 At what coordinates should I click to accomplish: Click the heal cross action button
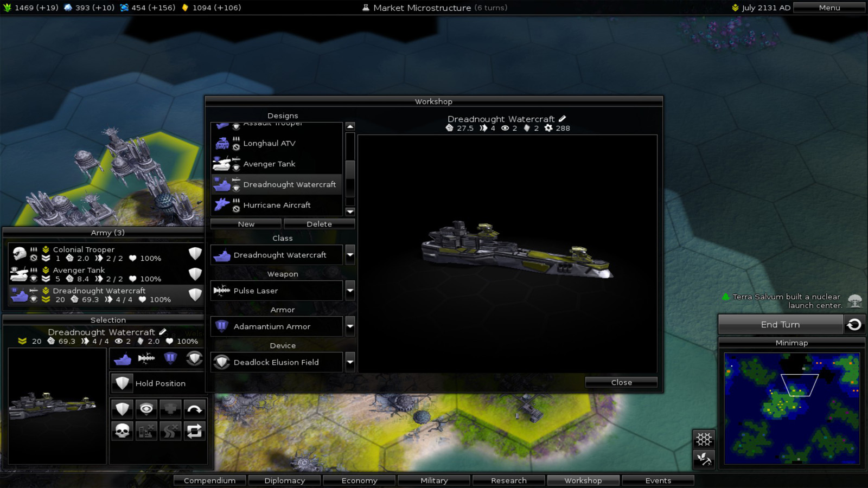170,409
